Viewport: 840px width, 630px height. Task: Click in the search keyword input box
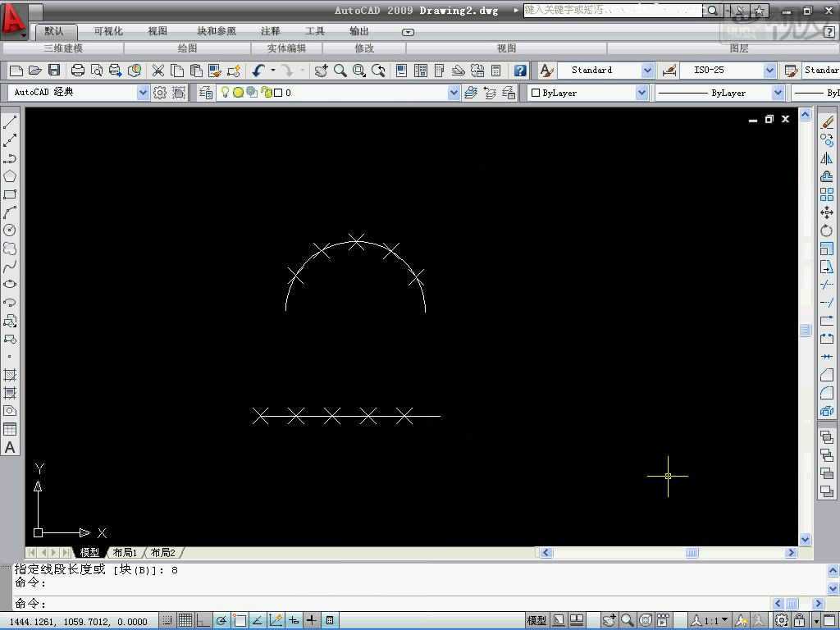612,10
